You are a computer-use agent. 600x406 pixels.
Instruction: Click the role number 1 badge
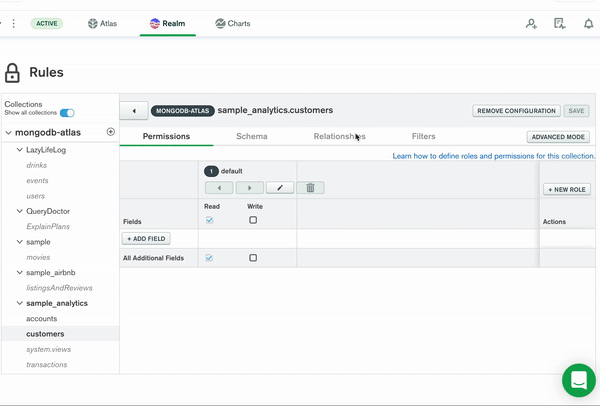tap(211, 171)
